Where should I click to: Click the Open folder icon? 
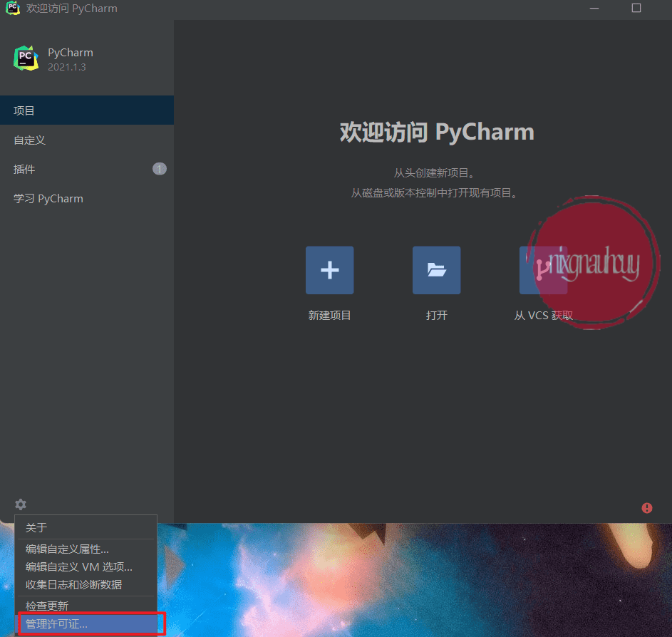[x=436, y=270]
